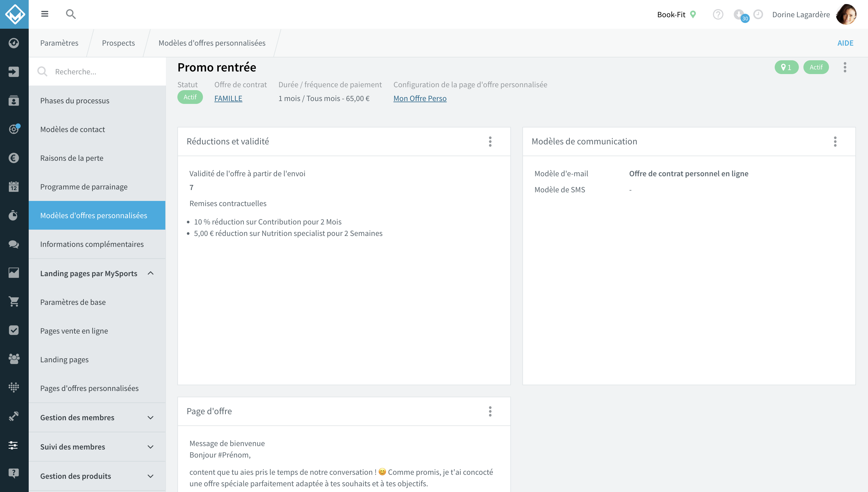Open the help question mark icon
Screen dimensions: 868x492
pos(718,15)
